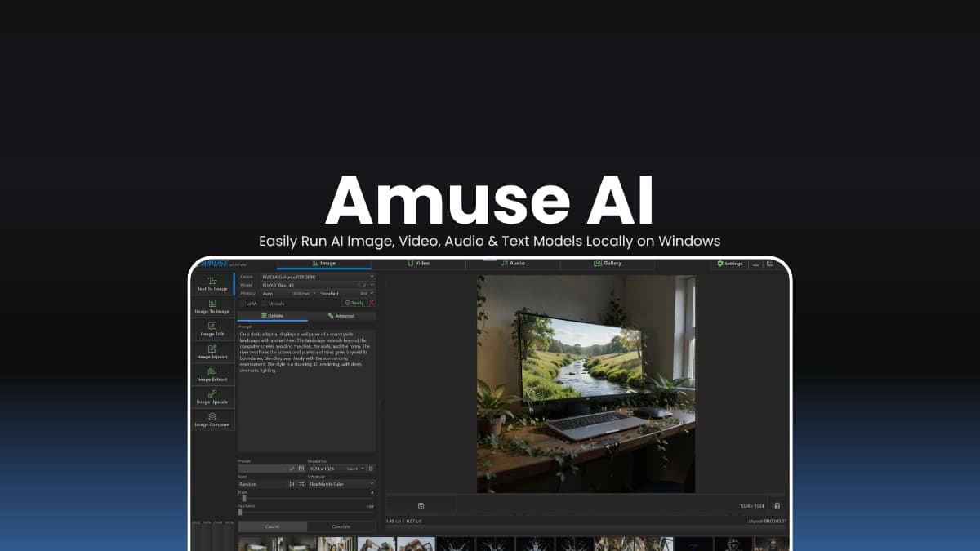
Task: Click the trash icon beside Resolution dropdown
Action: tap(371, 469)
